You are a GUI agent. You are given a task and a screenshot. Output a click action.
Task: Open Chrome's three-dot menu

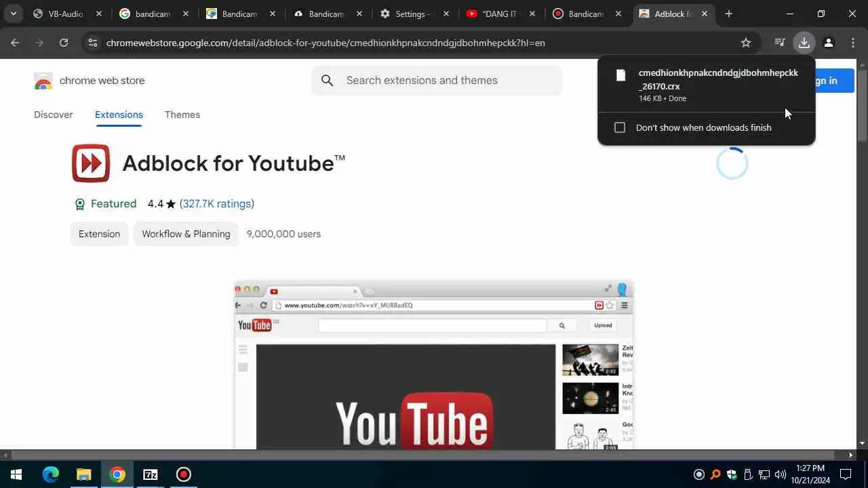(853, 43)
